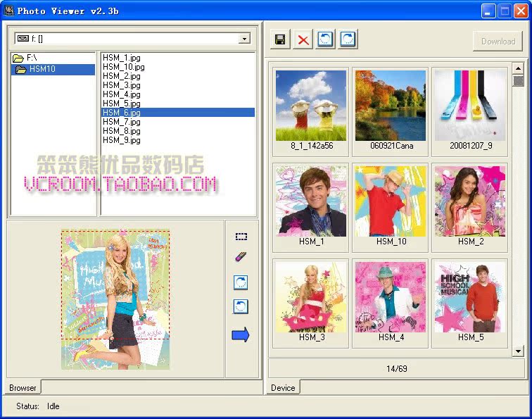
Task: Click the eraser tool icon
Action: pos(241,256)
